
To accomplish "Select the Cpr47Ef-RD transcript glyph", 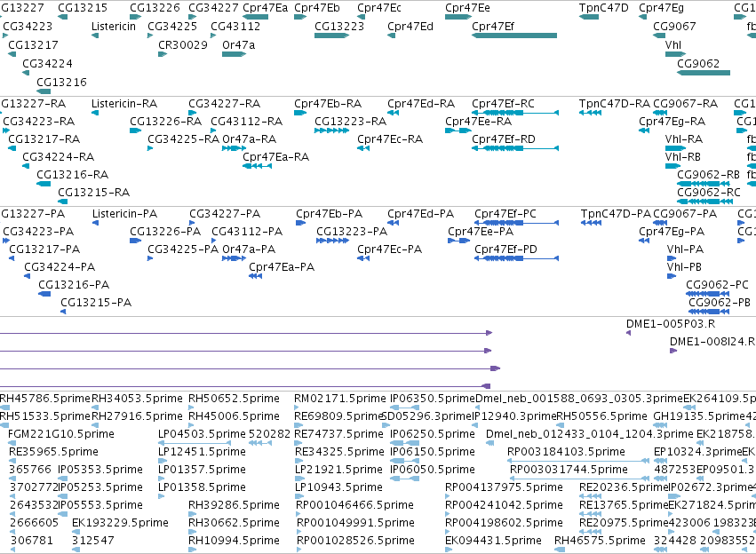I will pos(515,148).
